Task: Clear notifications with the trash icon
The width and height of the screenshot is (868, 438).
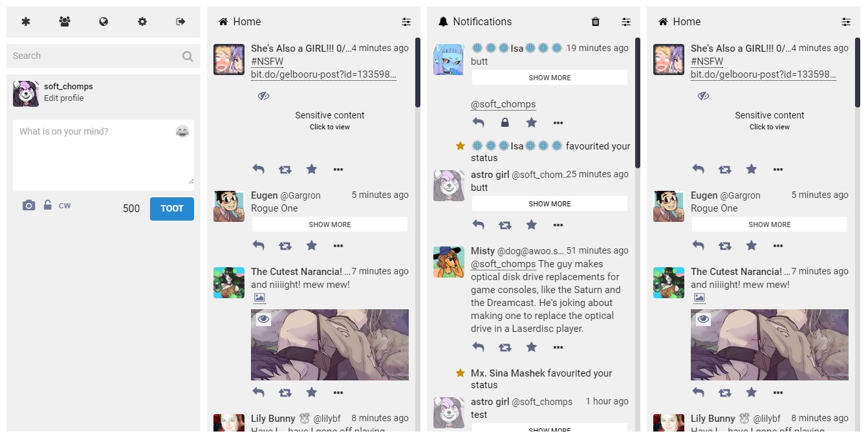Action: [596, 21]
